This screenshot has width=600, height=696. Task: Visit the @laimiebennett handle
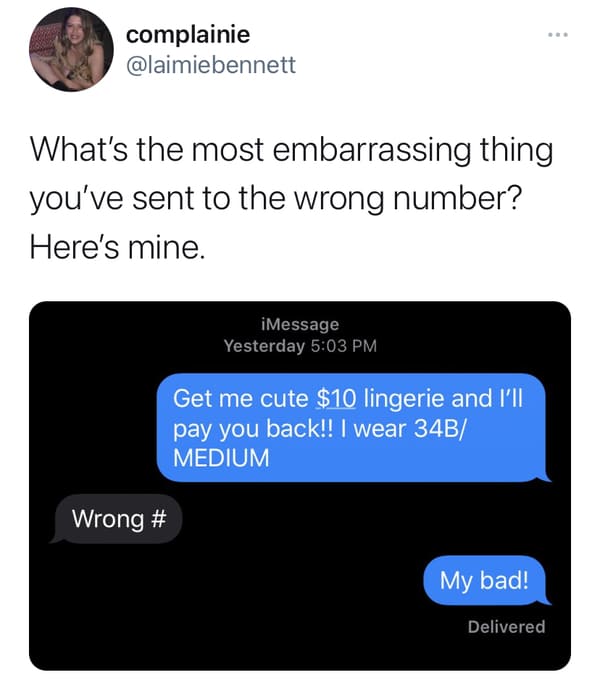coord(211,65)
